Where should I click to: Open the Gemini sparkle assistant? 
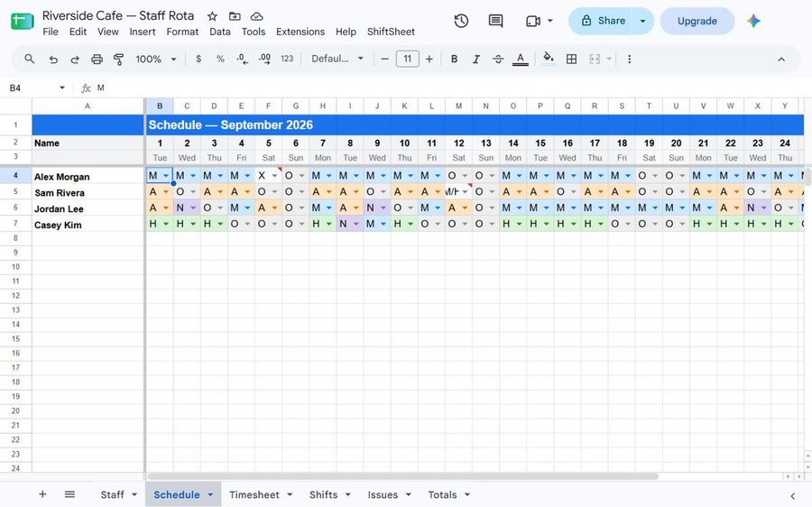[x=753, y=21]
